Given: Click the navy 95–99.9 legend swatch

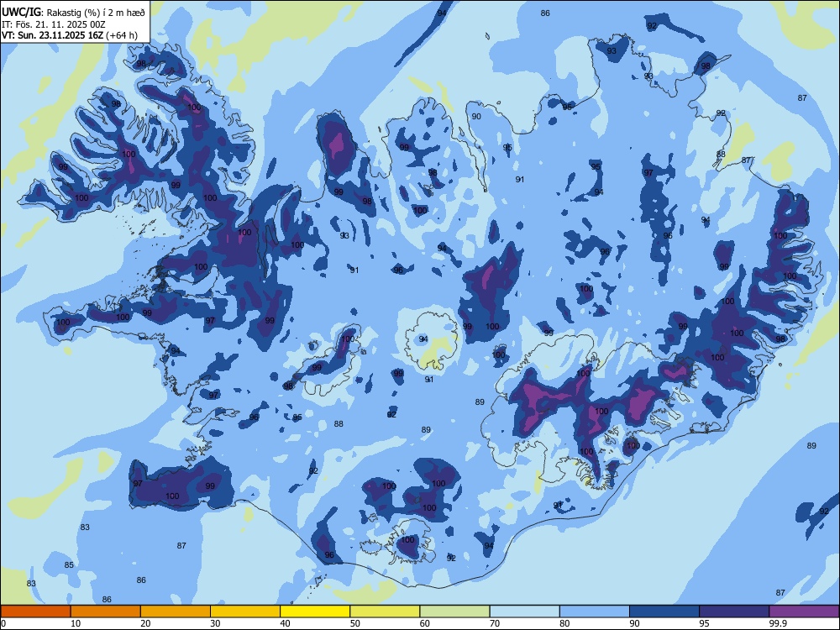Looking at the screenshot, I should 734,612.
